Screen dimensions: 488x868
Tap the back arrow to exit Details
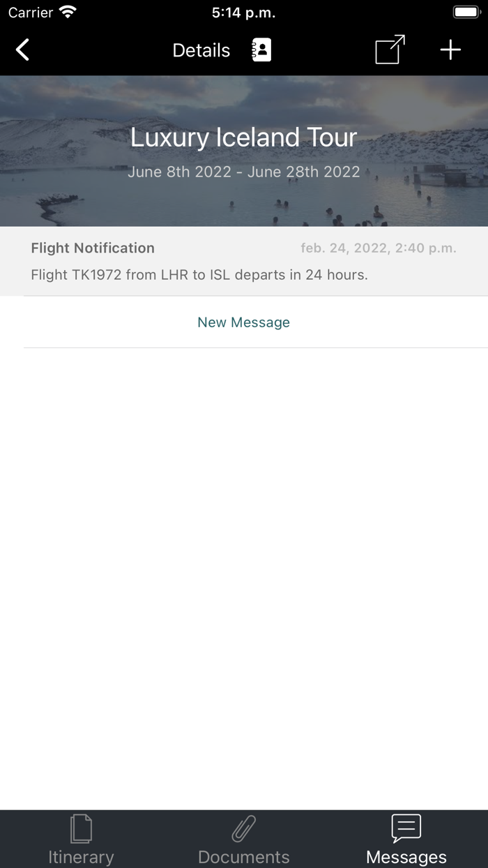coord(22,50)
